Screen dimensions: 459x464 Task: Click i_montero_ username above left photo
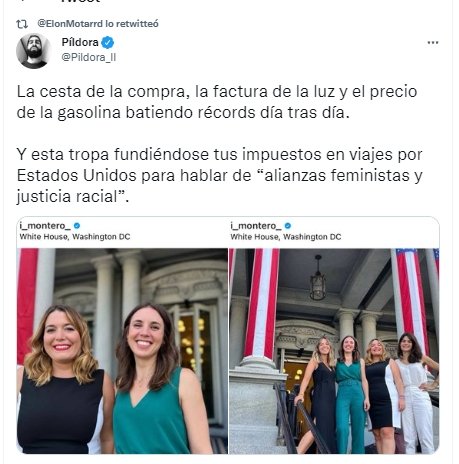tap(45, 226)
